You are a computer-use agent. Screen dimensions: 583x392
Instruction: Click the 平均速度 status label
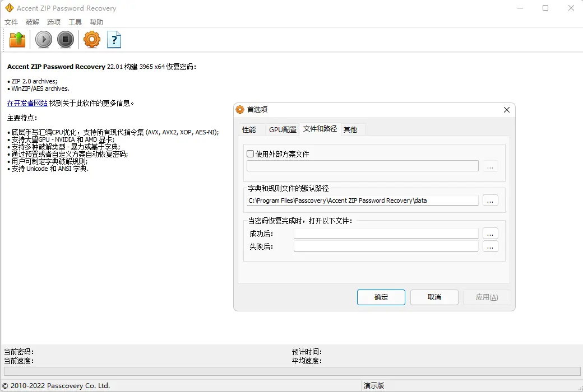tap(307, 361)
